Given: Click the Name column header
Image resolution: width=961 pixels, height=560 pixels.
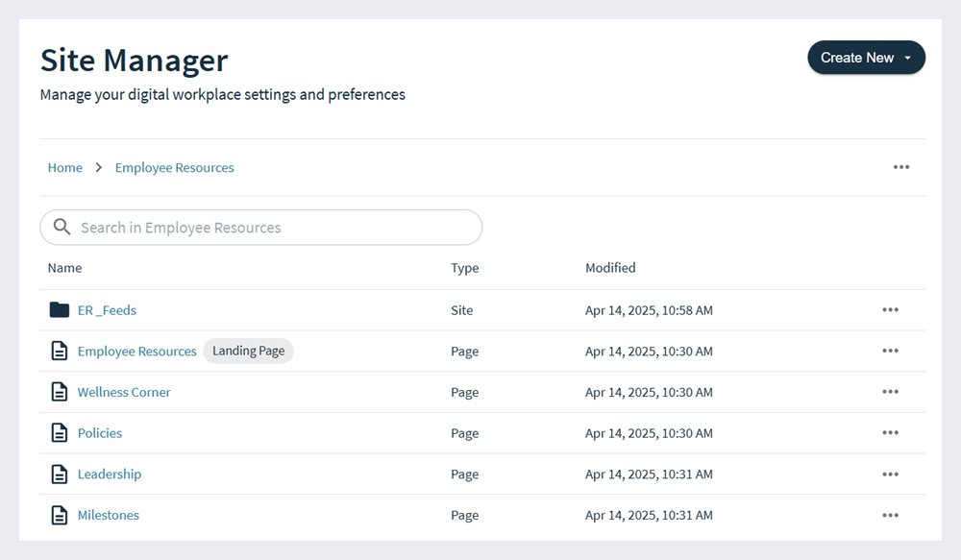Looking at the screenshot, I should click(x=65, y=268).
